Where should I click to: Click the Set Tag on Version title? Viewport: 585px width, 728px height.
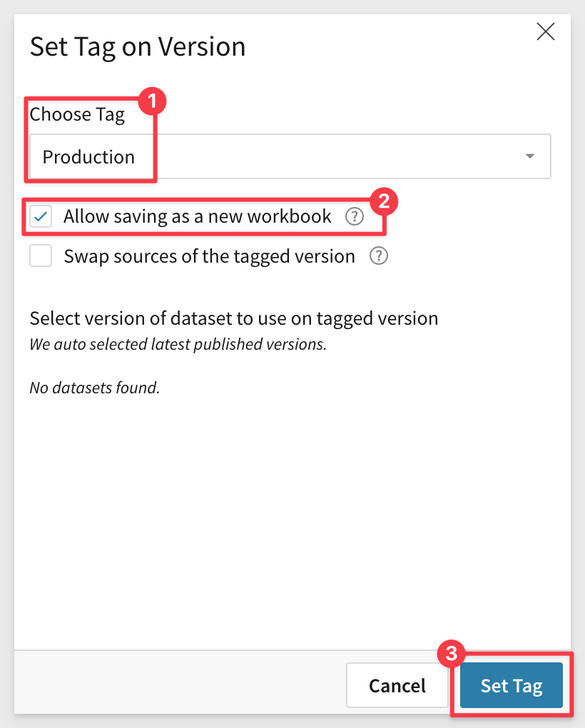point(138,47)
